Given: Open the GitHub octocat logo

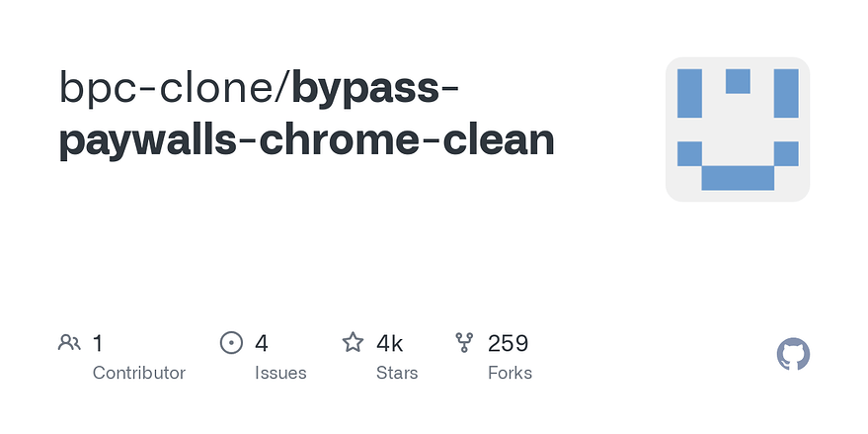Looking at the screenshot, I should pos(793,354).
